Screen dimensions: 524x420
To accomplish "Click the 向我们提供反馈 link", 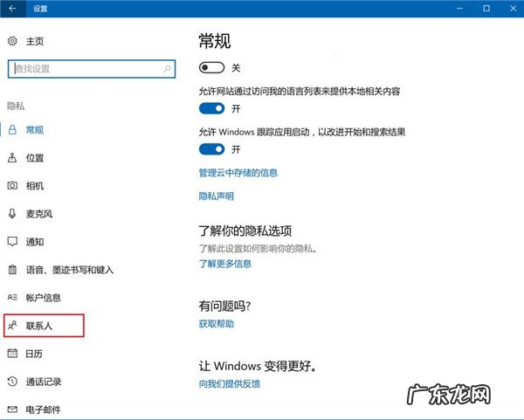I will [229, 384].
